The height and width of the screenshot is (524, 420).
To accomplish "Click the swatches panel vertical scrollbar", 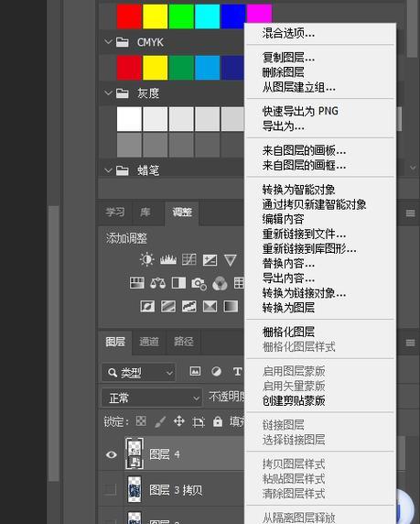I will coord(413,28).
